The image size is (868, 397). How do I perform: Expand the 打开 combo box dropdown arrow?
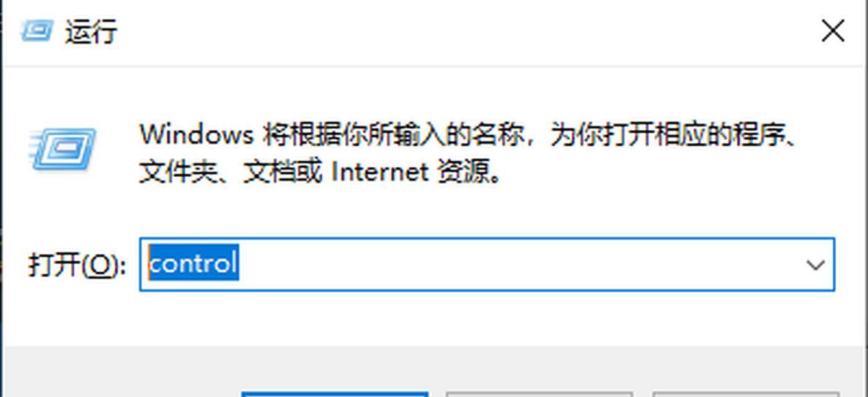click(x=815, y=265)
